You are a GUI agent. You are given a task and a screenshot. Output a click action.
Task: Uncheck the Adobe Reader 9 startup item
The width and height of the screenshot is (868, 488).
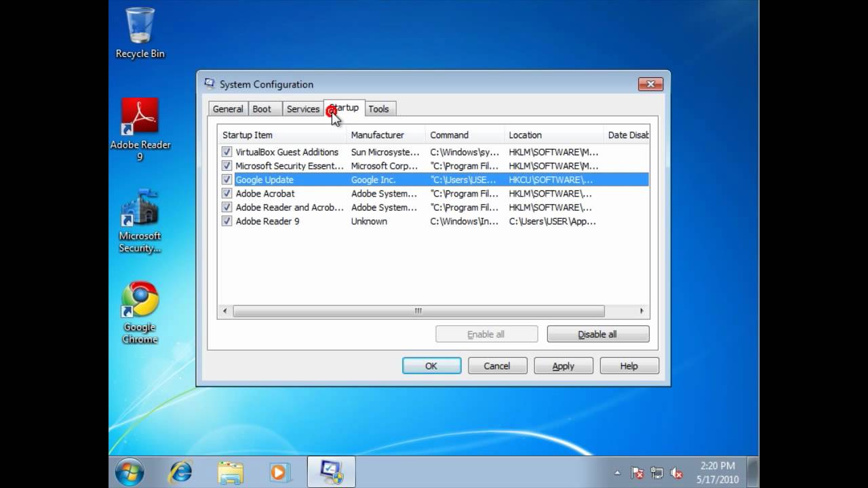(226, 221)
